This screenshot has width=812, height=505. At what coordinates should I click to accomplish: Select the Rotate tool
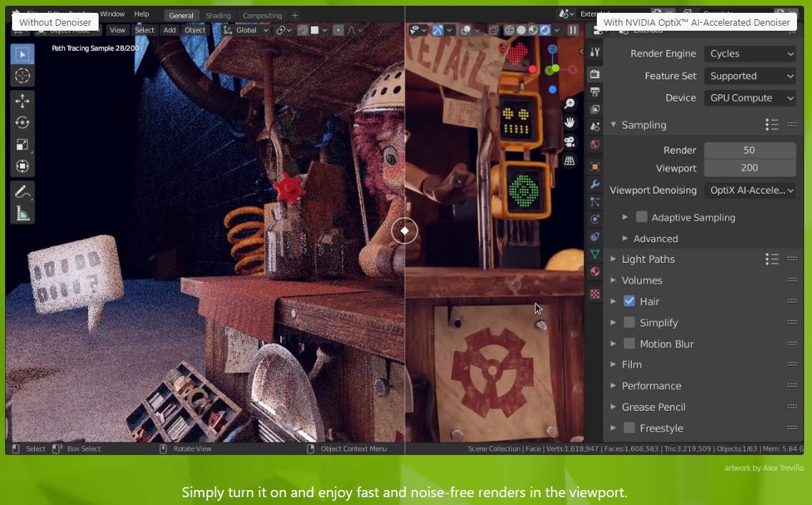click(22, 123)
